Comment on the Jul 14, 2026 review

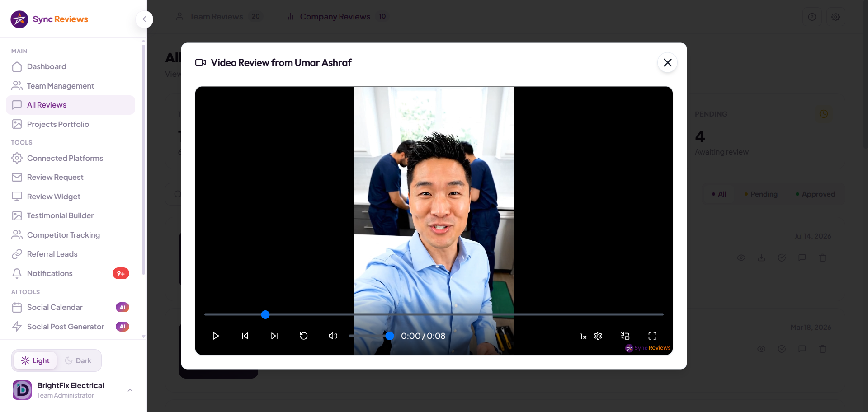tap(802, 257)
